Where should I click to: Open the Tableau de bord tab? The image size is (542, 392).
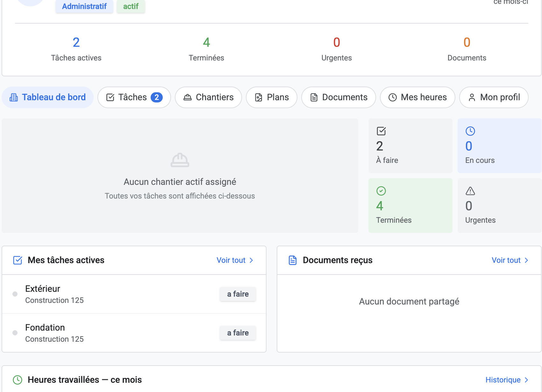(48, 97)
